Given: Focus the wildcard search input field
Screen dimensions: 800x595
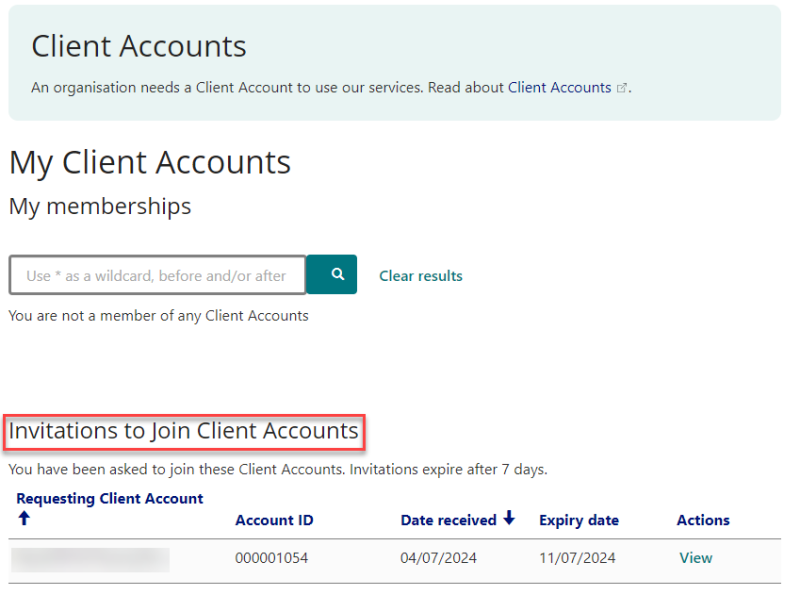Looking at the screenshot, I should 157,275.
